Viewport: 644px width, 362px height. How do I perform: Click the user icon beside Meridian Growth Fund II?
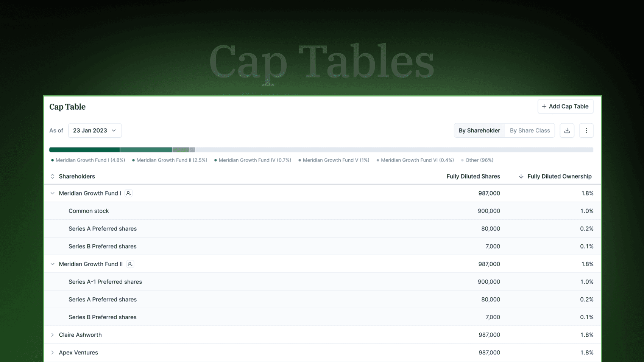pyautogui.click(x=130, y=264)
